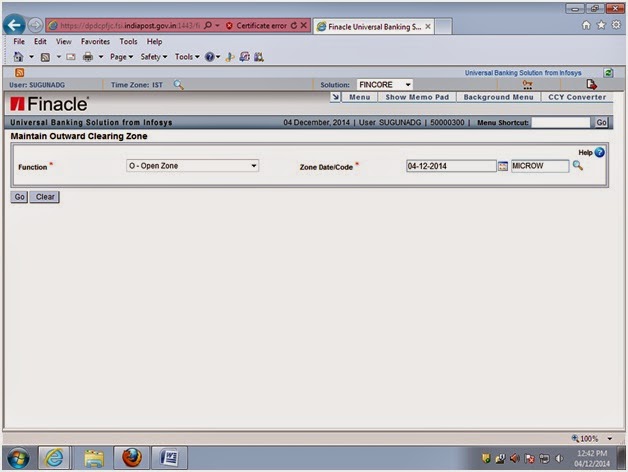Click the command bar feeds icon
This screenshot has width=628, height=472.
coord(45,57)
